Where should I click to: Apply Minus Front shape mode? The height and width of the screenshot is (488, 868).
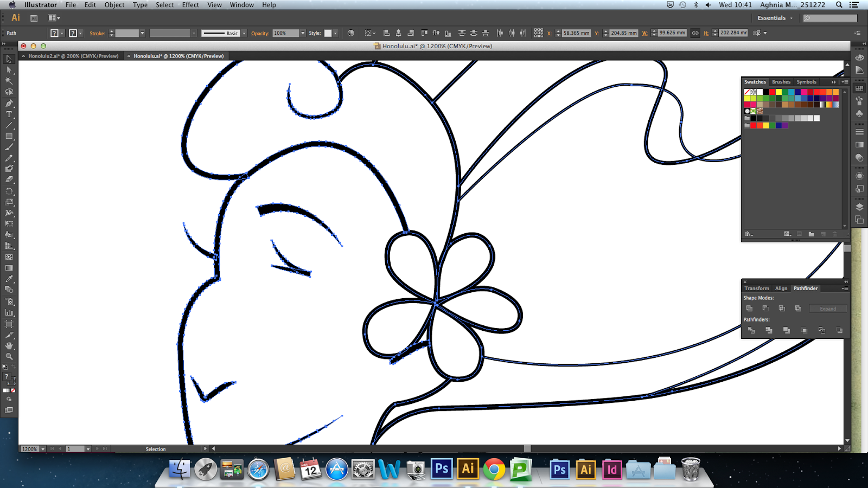click(765, 309)
